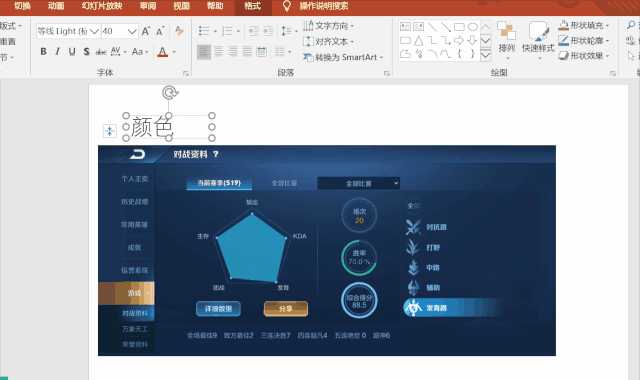Open the font name dropdown
This screenshot has width=640, height=380.
pos(95,31)
